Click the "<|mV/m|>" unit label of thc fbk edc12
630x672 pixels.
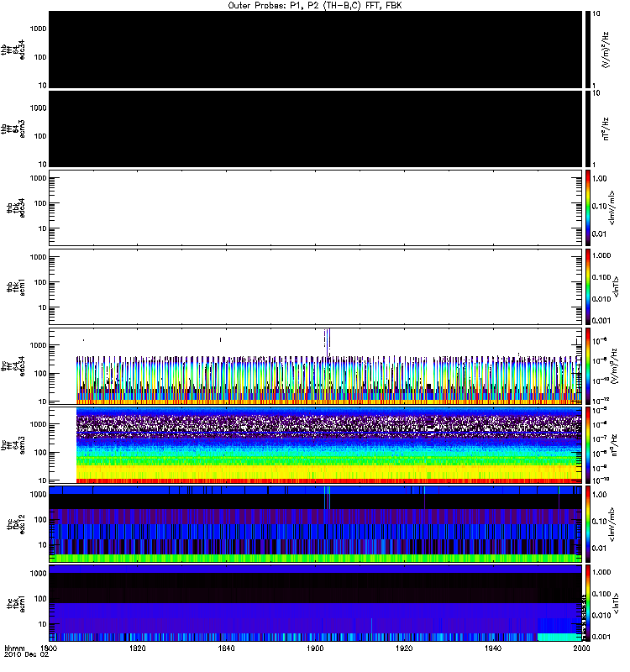[612, 524]
